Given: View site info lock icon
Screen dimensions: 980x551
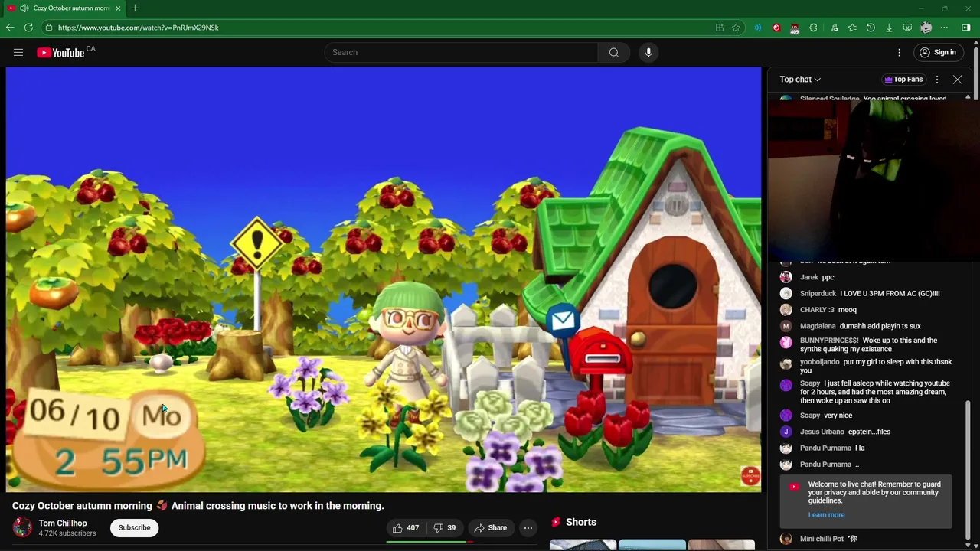Looking at the screenshot, I should click(x=49, y=28).
